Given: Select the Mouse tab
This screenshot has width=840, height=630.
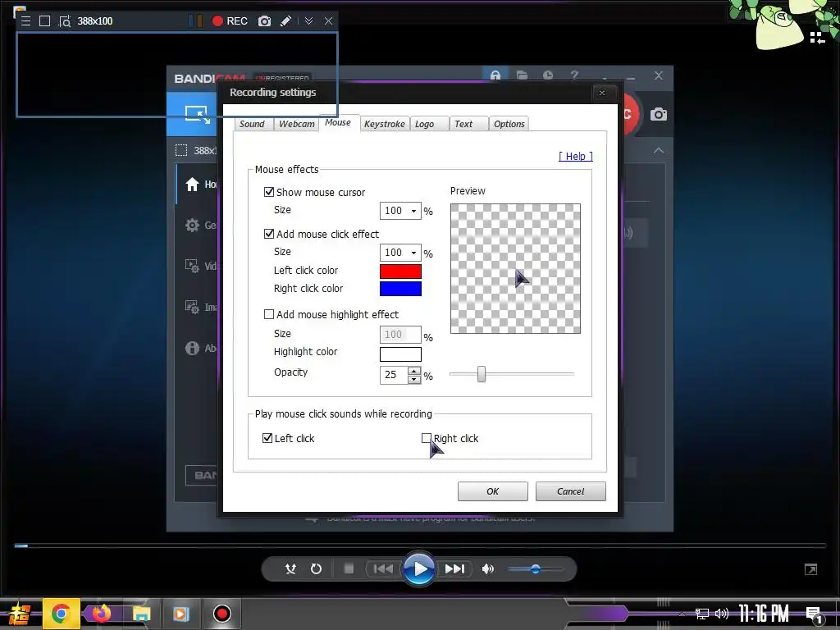Looking at the screenshot, I should tap(338, 123).
